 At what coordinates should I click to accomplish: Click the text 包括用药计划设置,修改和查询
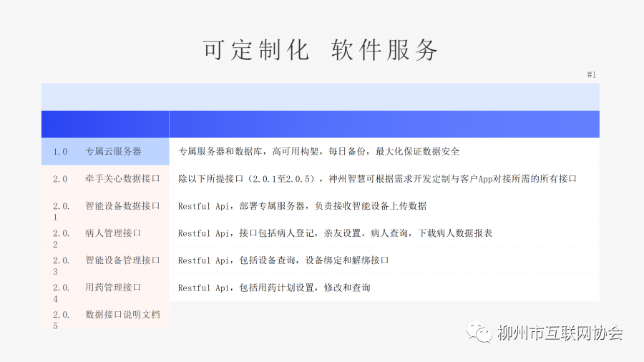click(x=305, y=288)
